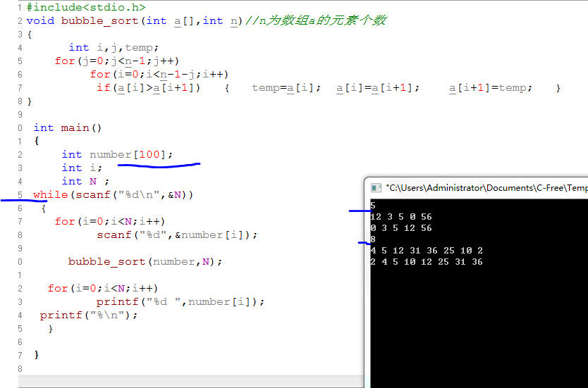Screen dimensions: 588x388
Task: Click console sorted output "0 3 5 12 56"
Action: pos(401,227)
